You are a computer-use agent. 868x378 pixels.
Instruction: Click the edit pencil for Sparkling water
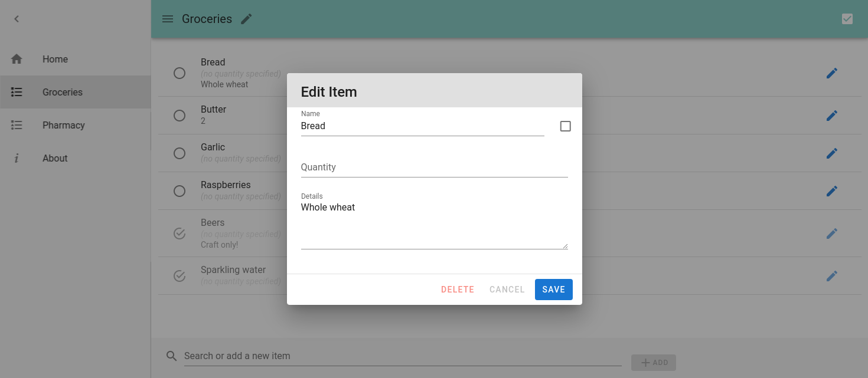(x=832, y=276)
